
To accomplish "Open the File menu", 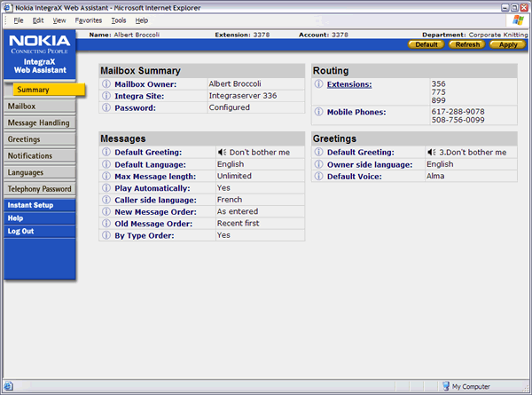I will click(19, 20).
